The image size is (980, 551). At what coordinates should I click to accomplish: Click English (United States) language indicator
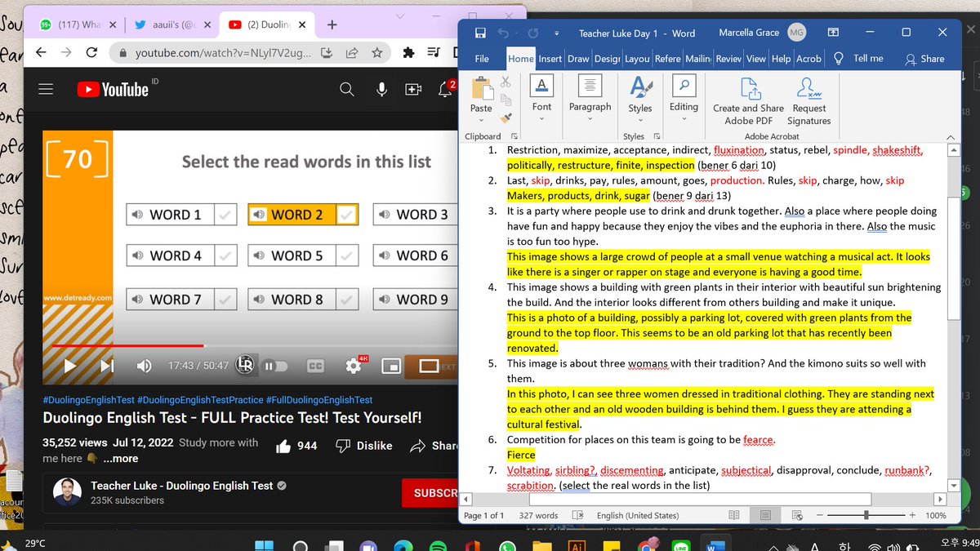pyautogui.click(x=637, y=516)
